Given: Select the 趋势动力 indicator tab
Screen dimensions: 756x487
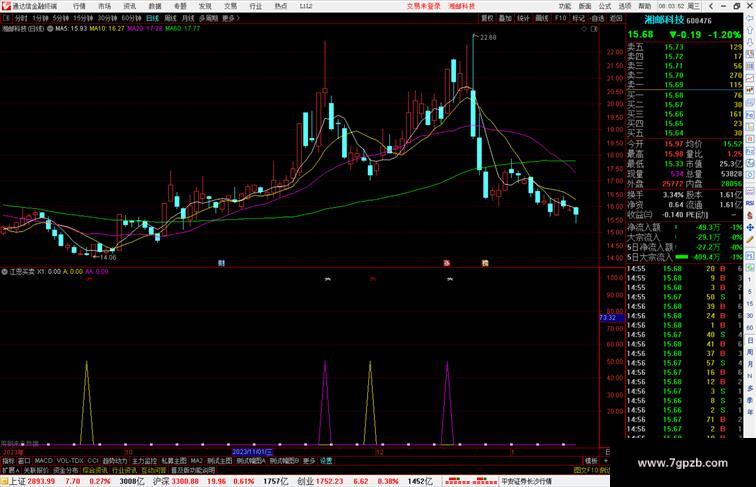Looking at the screenshot, I should [x=115, y=461].
